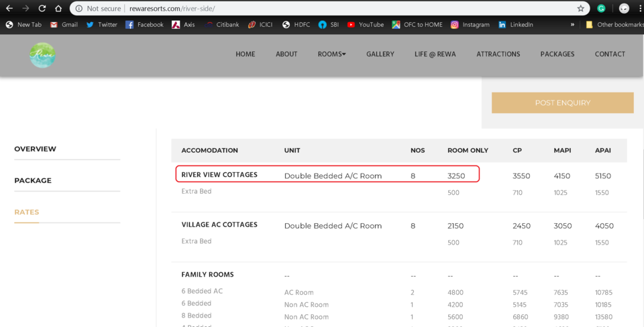Open the HDFC bookmark
Viewport: 644px width, 327px height.
[x=296, y=25]
